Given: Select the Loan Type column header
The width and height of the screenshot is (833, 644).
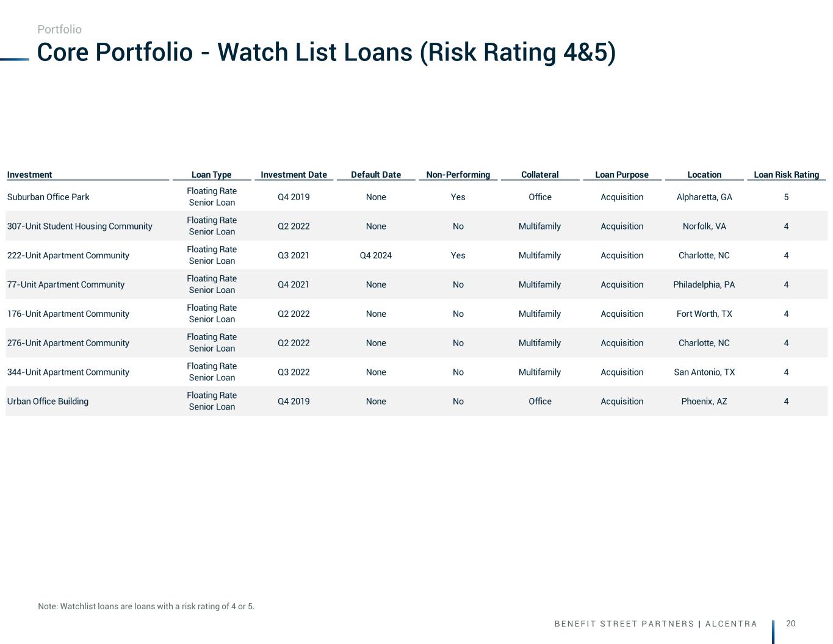Looking at the screenshot, I should point(212,175).
